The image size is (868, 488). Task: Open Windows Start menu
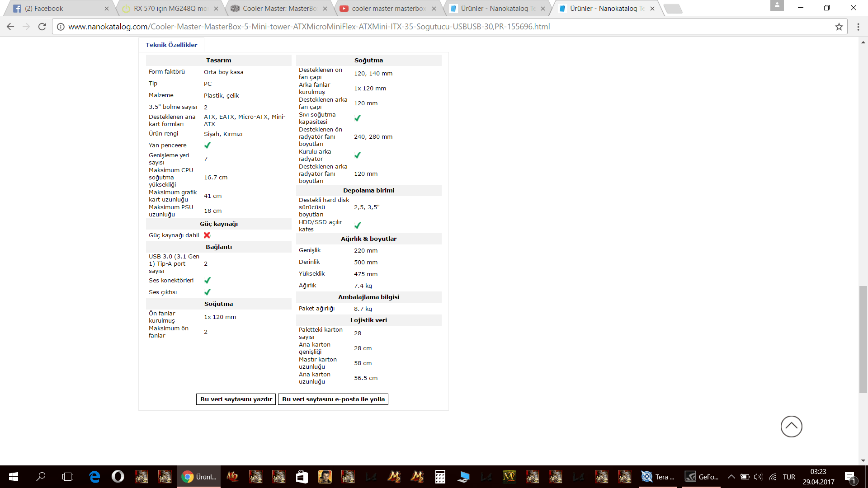14,477
